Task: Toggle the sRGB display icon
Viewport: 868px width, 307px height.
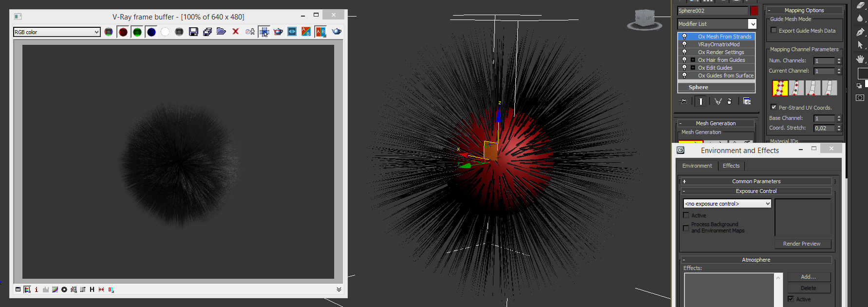Action: 74,289
